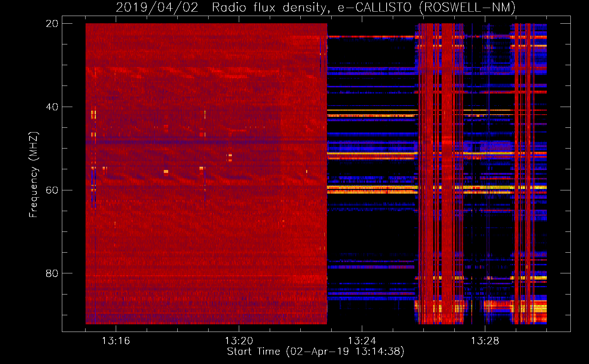Click the 'Frequency (MHZ)' axis label
Screen dimensions: 589x364
[x=33, y=175]
